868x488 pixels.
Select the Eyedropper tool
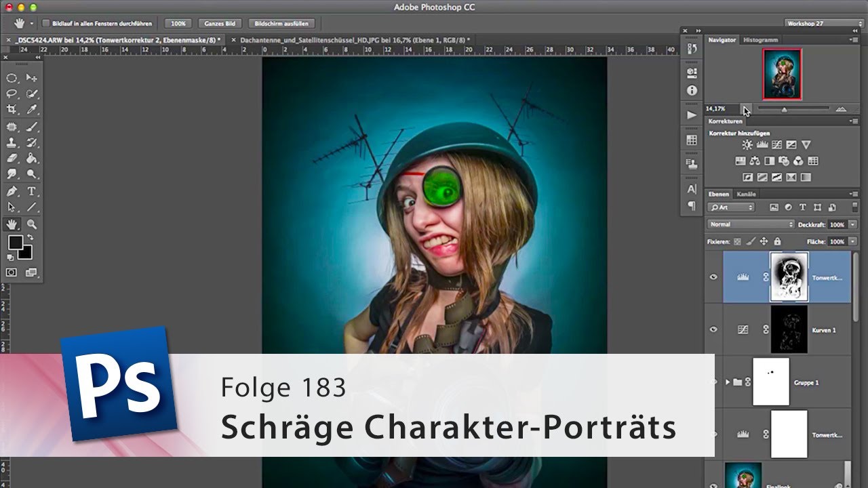click(31, 109)
